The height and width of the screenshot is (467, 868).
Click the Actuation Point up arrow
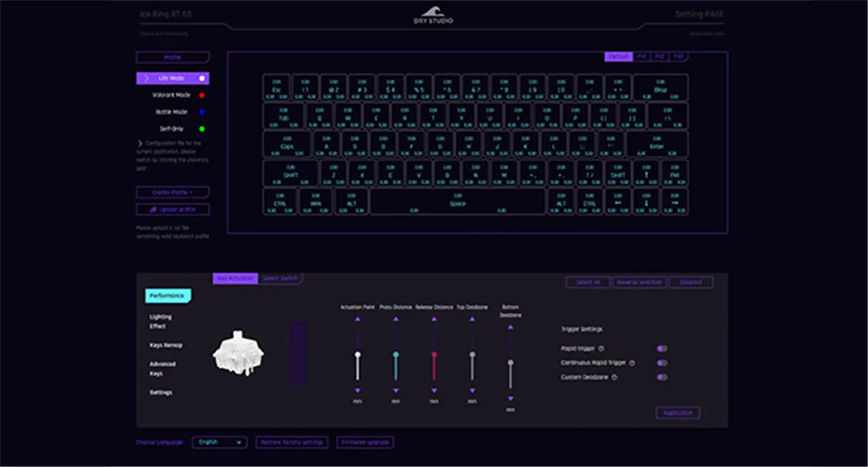click(358, 319)
